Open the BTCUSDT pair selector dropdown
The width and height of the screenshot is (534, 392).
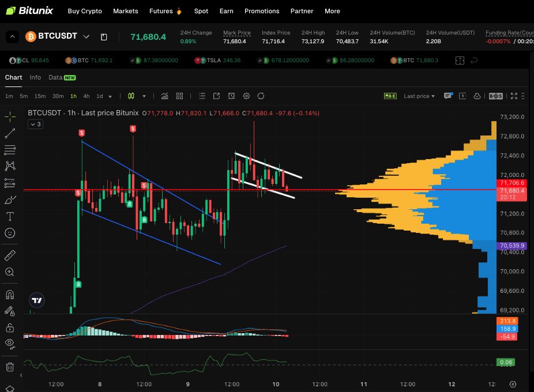tap(86, 36)
